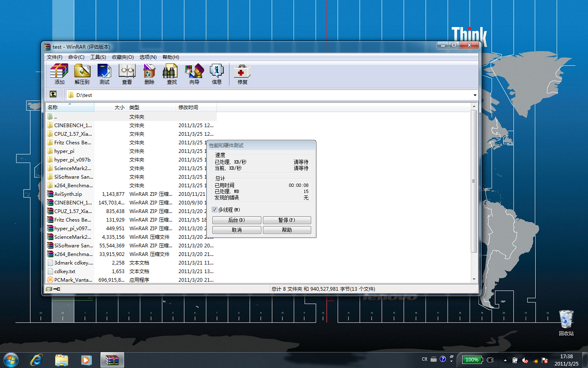The image size is (588, 368).
Task: Click the scrollbar up arrow in file list
Action: coord(474,106)
